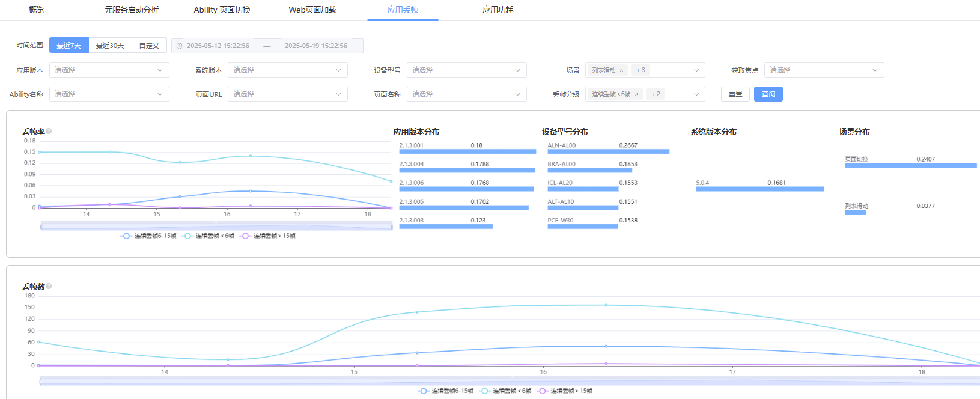980x399 pixels.
Task: Select the 最近30天 time range option
Action: click(110, 46)
